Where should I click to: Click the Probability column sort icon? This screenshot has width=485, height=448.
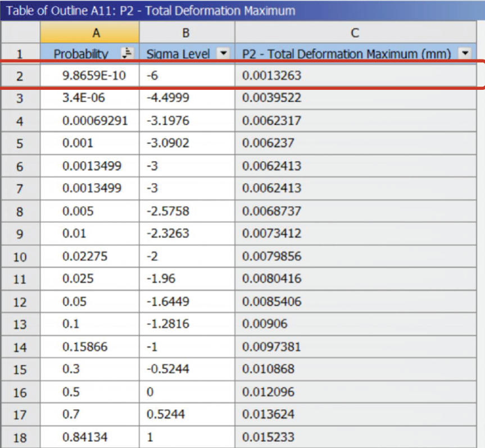(x=127, y=53)
